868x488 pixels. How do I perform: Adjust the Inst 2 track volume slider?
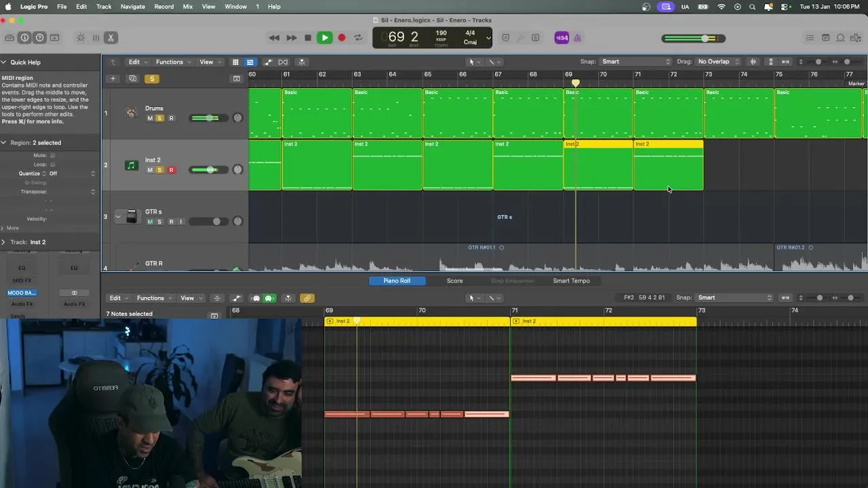(209, 169)
